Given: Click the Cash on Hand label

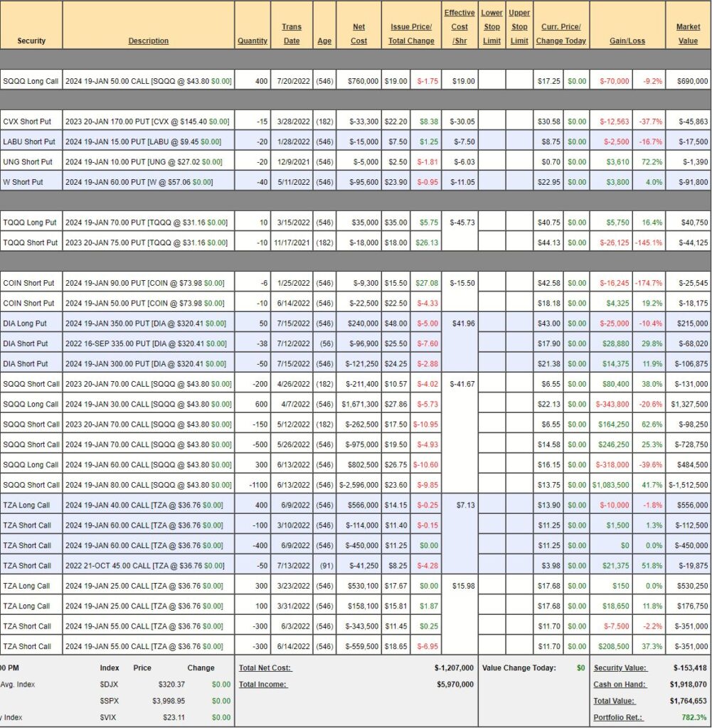Looking at the screenshot, I should (620, 685).
